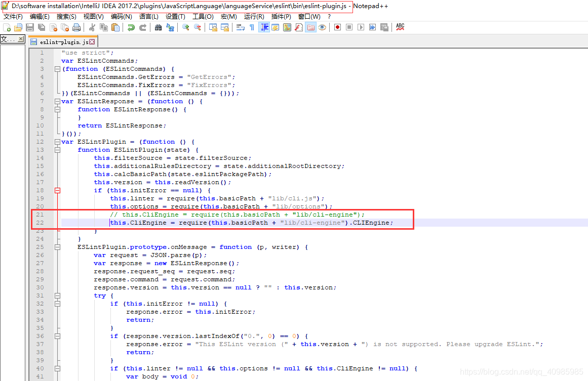The image size is (588, 381).
Task: Collapse the try block fold on line 31
Action: [x=57, y=295]
